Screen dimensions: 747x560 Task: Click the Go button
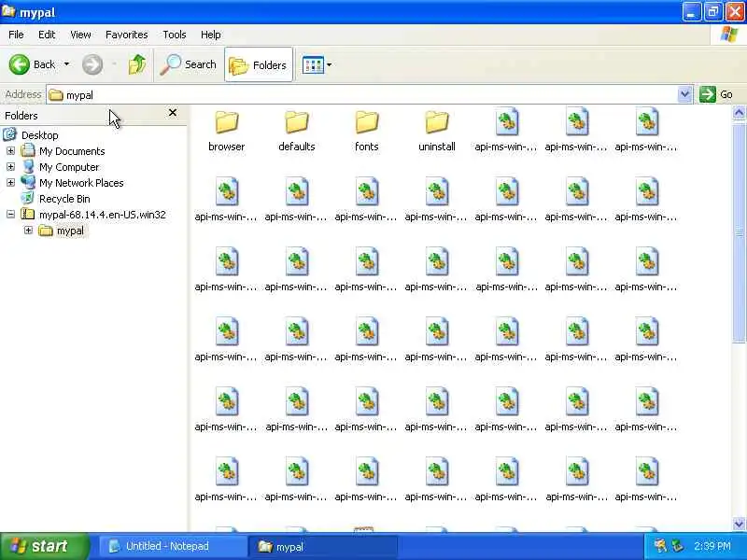716,94
